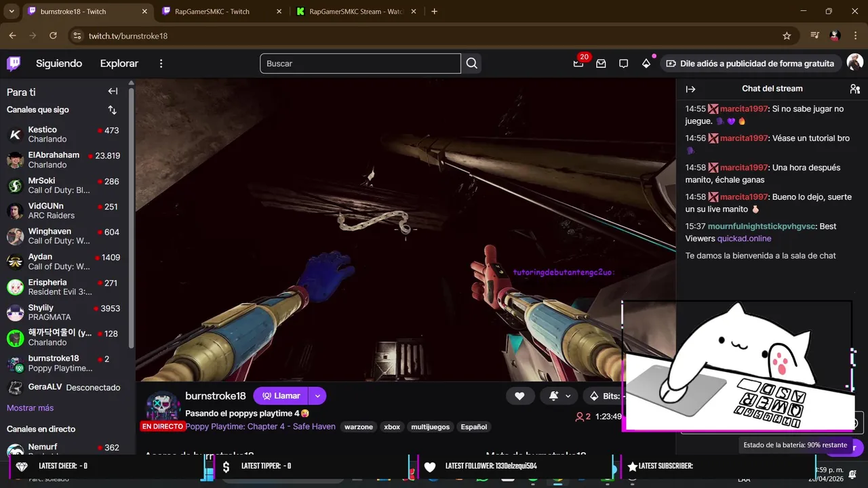This screenshot has width=868, height=488.
Task: Open the notifications inbox with 20 badge
Action: point(578,63)
